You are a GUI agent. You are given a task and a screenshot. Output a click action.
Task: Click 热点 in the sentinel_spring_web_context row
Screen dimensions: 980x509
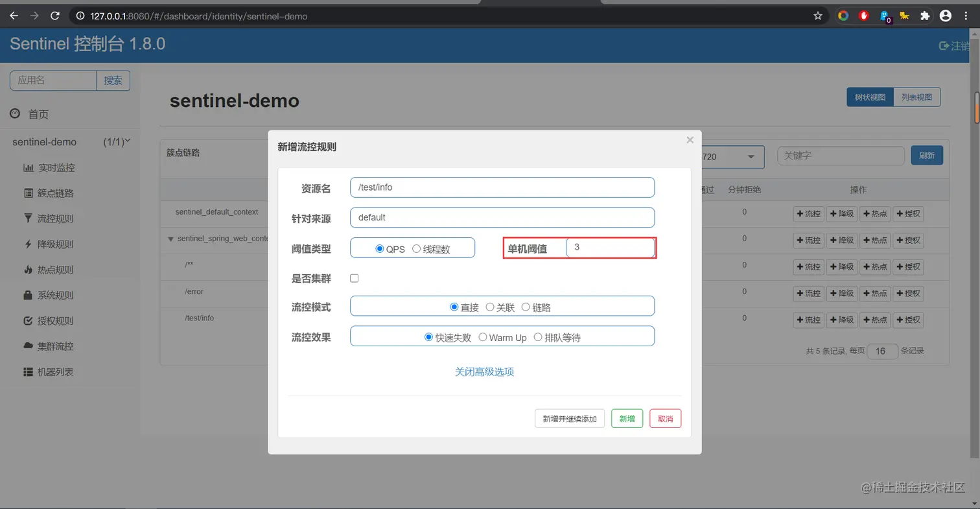point(875,241)
